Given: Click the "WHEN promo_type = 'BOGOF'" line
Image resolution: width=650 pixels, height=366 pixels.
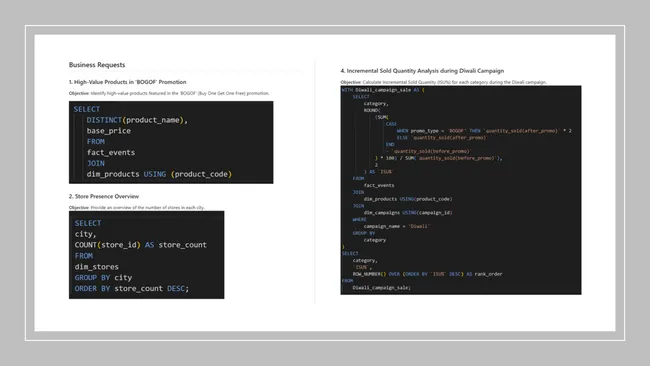Looking at the screenshot, I should (484, 131).
